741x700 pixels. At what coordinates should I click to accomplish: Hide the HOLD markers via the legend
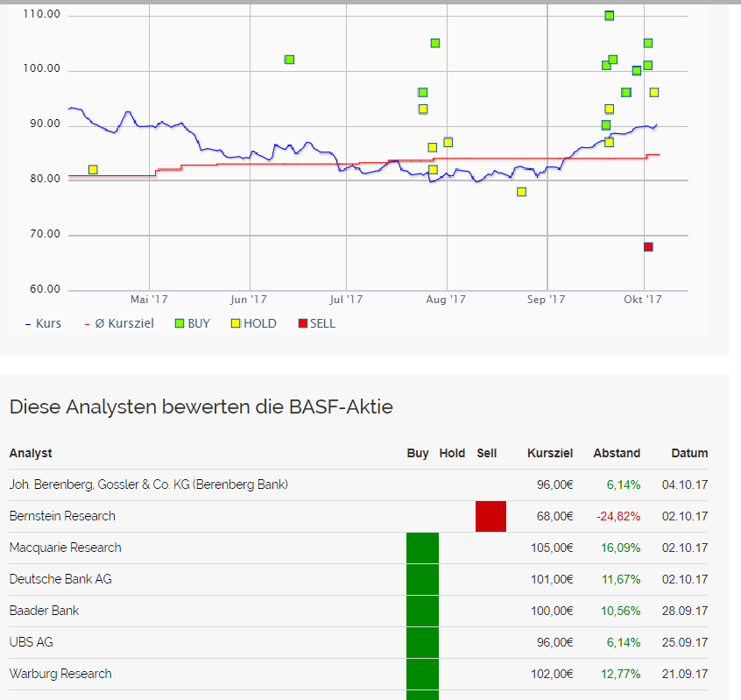[254, 324]
